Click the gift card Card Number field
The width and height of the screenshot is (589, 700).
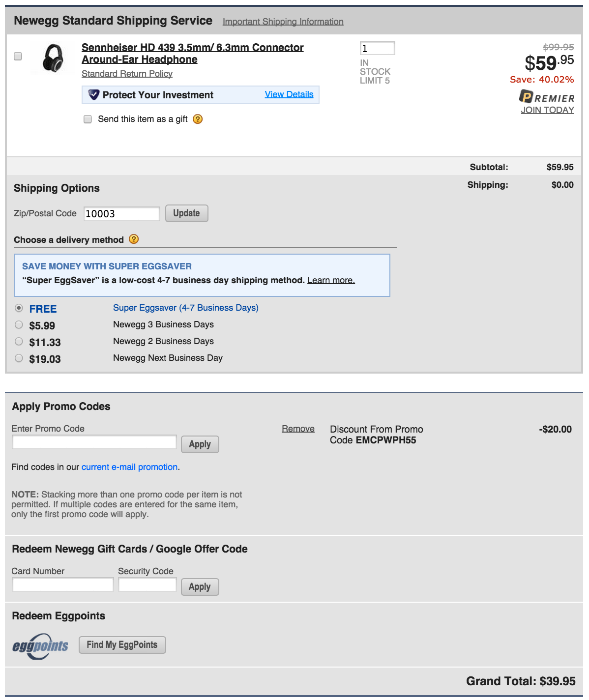click(63, 584)
